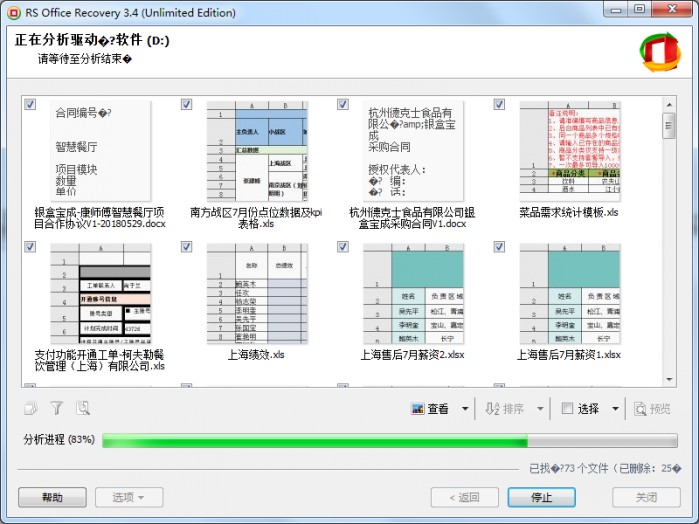Select the 支付功能开通工单 spreadsheet thumbnail

click(x=100, y=293)
